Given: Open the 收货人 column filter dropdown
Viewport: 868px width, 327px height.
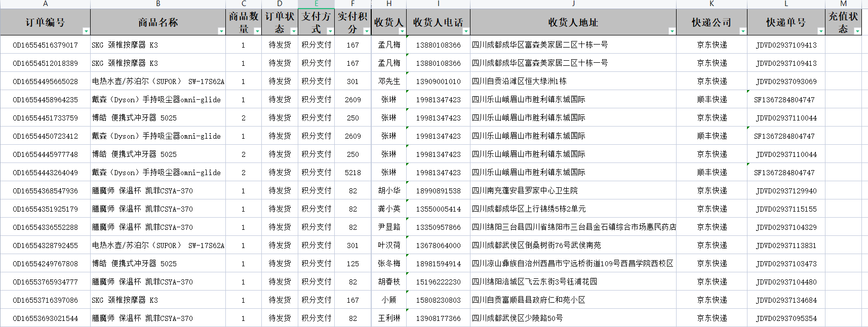Looking at the screenshot, I should tap(402, 31).
